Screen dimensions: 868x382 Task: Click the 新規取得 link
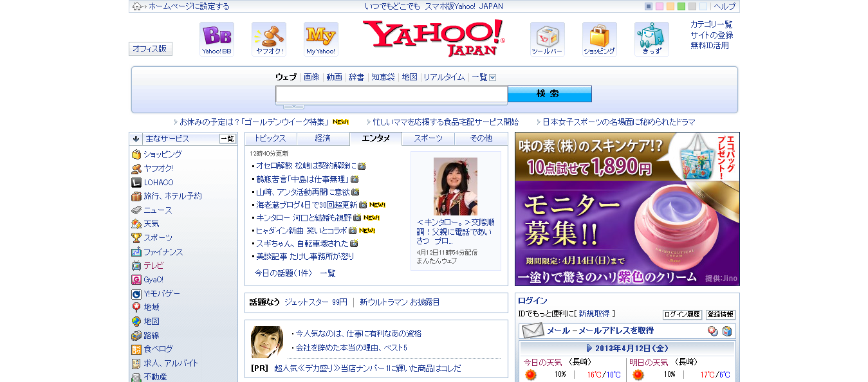[594, 314]
